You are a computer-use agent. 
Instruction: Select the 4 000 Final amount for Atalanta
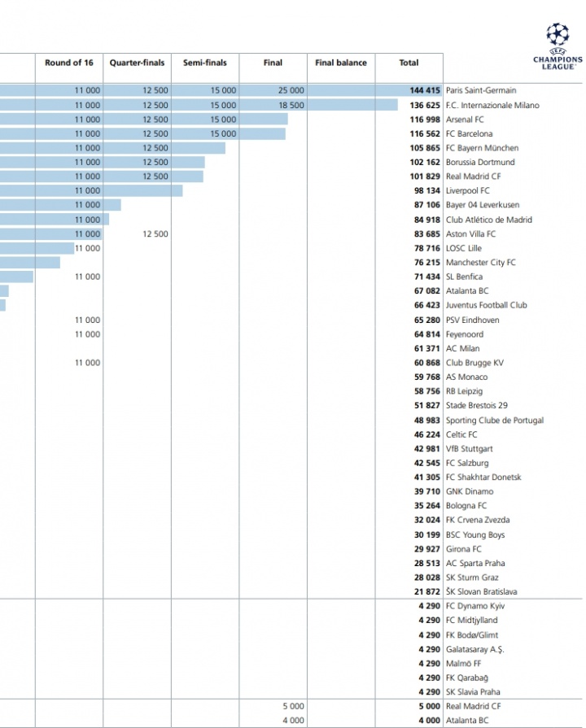(293, 721)
